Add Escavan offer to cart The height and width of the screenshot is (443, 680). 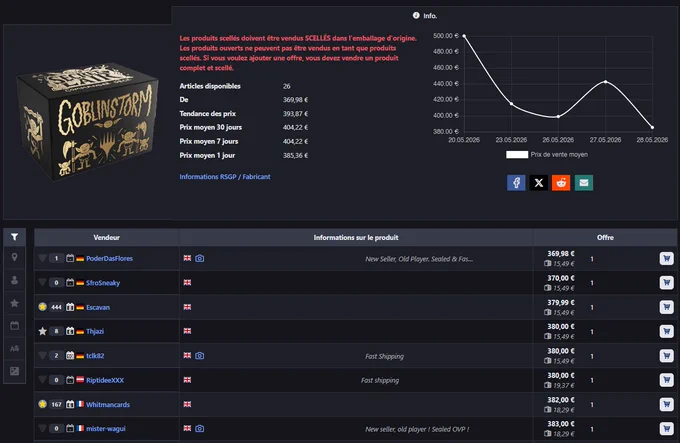coord(667,307)
